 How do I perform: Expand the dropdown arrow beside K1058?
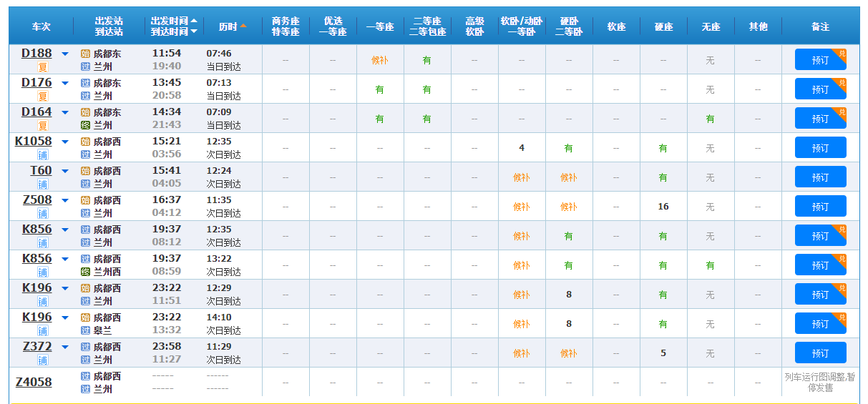point(65,142)
